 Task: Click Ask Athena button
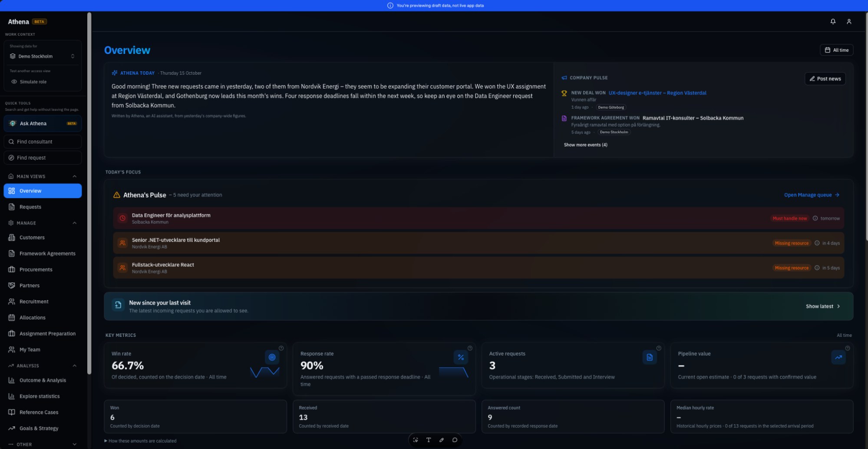[43, 123]
